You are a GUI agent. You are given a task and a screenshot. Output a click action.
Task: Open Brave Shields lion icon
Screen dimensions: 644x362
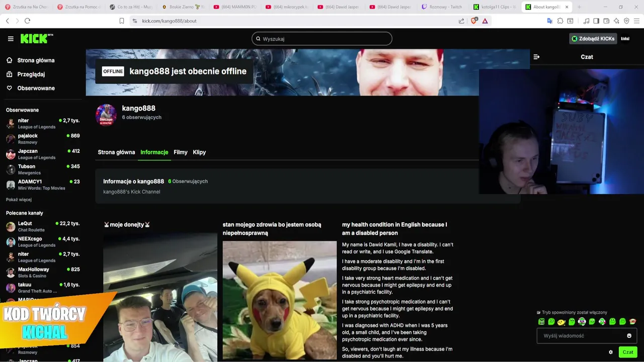(474, 21)
